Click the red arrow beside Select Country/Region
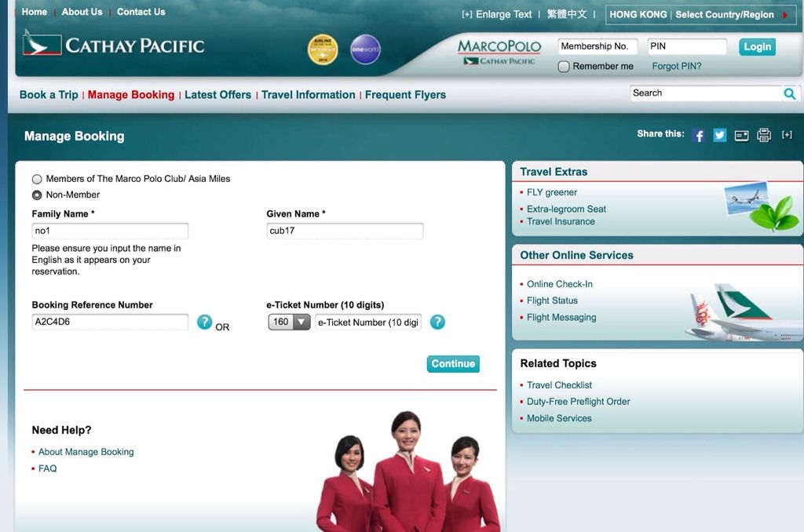This screenshot has width=804, height=532. pos(785,15)
